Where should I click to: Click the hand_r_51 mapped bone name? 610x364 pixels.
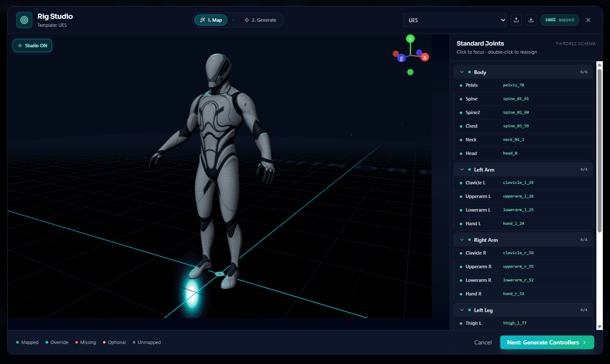pyautogui.click(x=513, y=294)
